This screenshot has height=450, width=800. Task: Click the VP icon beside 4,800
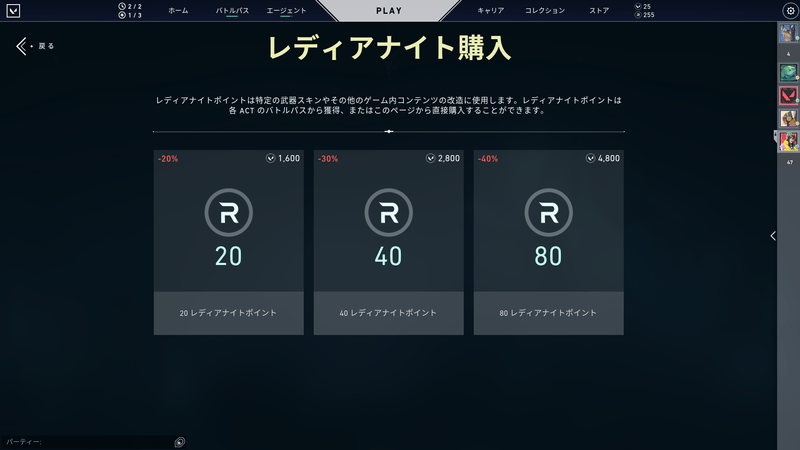click(x=590, y=159)
